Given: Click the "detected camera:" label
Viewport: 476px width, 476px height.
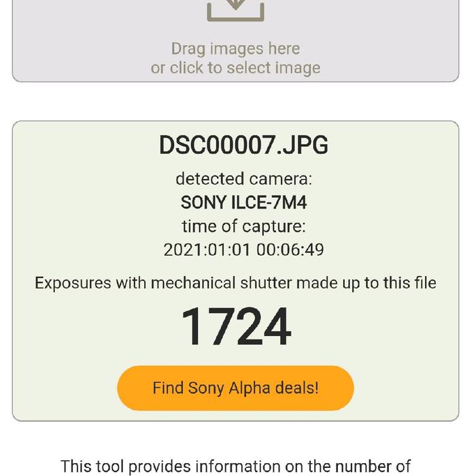Looking at the screenshot, I should (243, 179).
